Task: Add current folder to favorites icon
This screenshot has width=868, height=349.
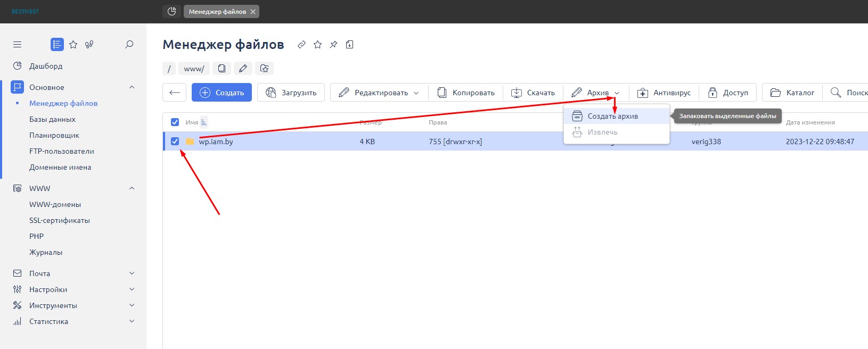Action: point(264,69)
